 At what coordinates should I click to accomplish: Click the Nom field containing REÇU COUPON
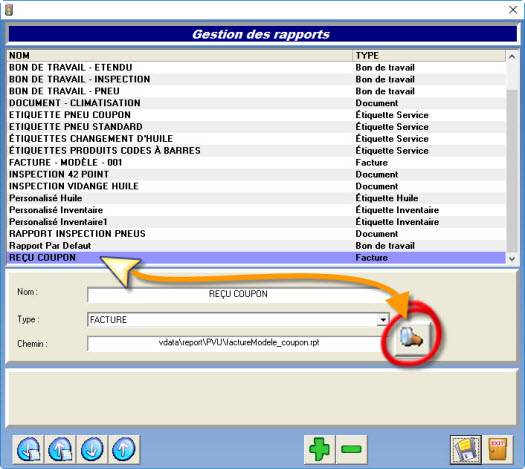coord(238,294)
